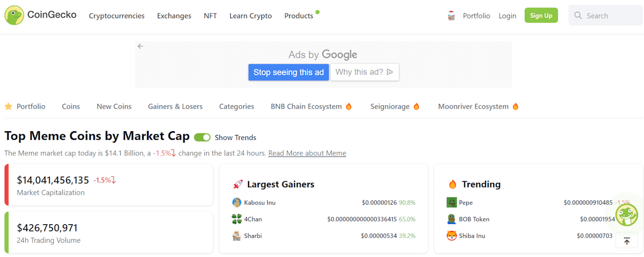Click the Market Capitalization label

coord(50,192)
